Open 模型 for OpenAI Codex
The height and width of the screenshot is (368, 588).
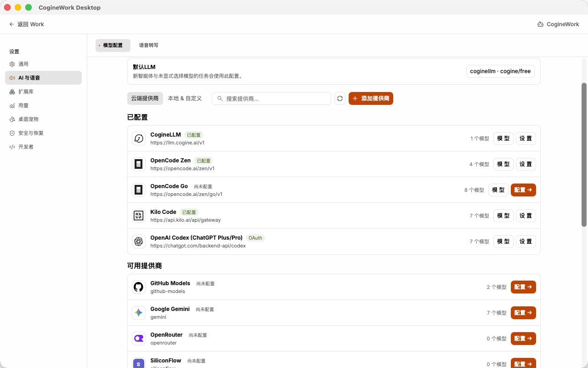(x=503, y=241)
